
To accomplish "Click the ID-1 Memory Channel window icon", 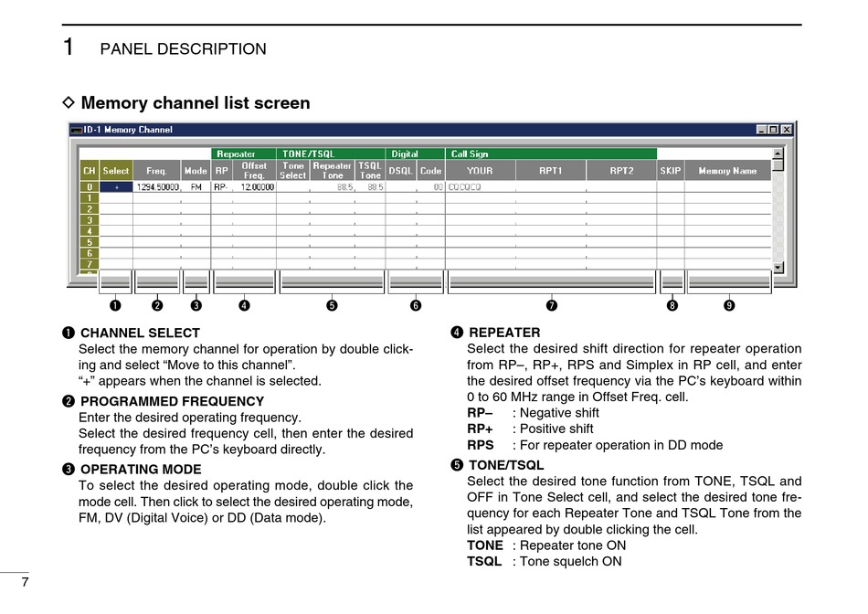I will tap(76, 130).
